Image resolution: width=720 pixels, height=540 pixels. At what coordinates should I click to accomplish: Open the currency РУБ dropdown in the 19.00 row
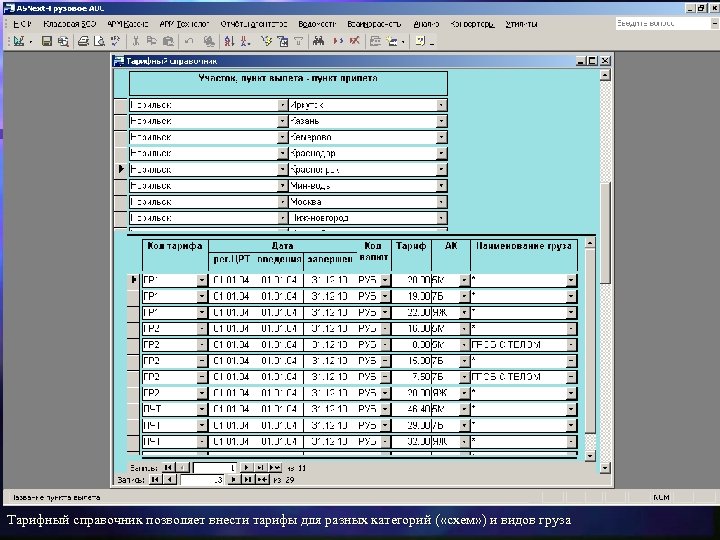point(385,297)
